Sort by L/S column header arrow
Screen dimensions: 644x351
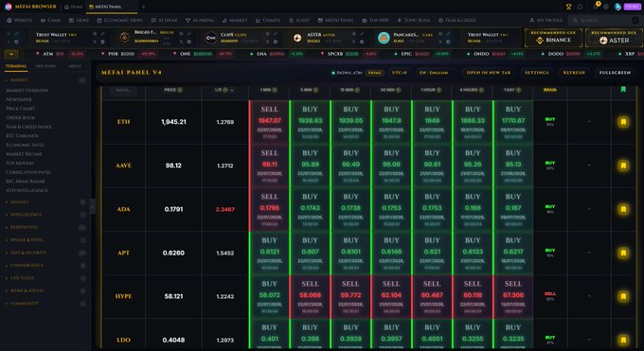[232, 90]
